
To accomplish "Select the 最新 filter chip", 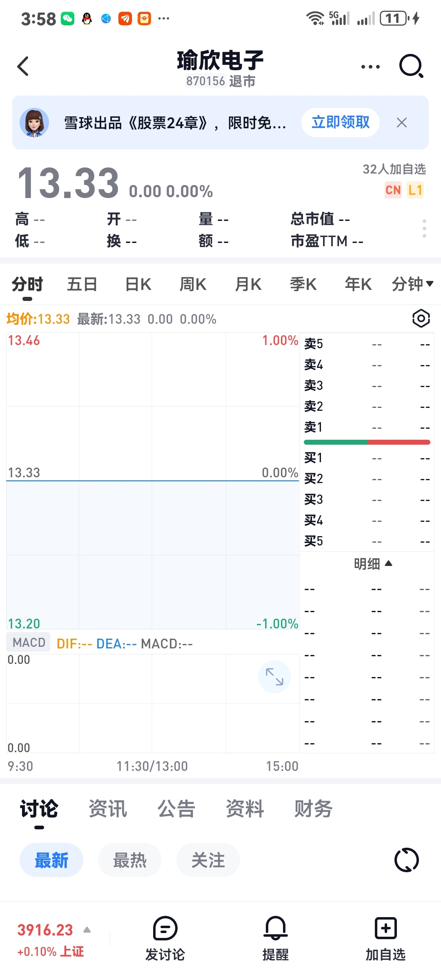I will click(51, 860).
